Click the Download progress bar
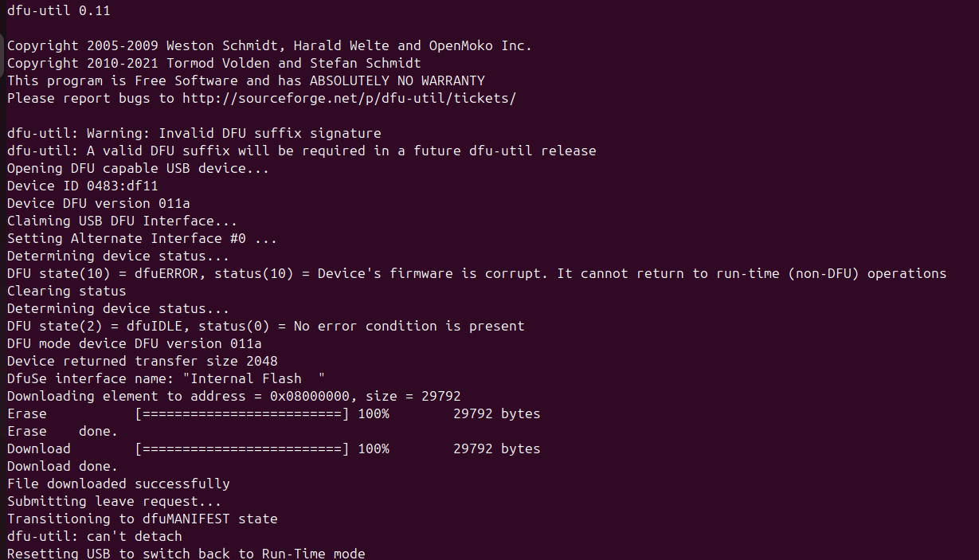979x560 pixels. 242,448
